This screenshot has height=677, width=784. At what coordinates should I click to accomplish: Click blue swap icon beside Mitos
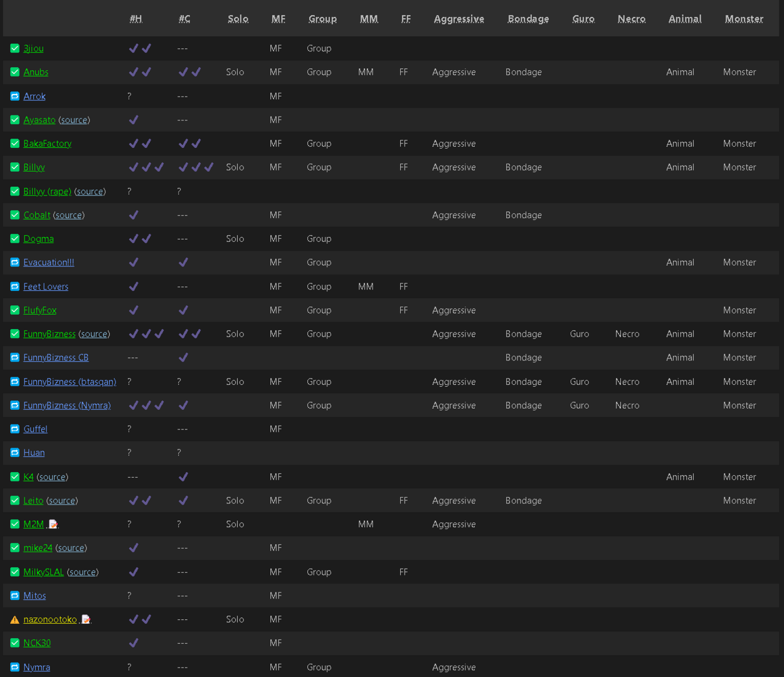pyautogui.click(x=15, y=596)
